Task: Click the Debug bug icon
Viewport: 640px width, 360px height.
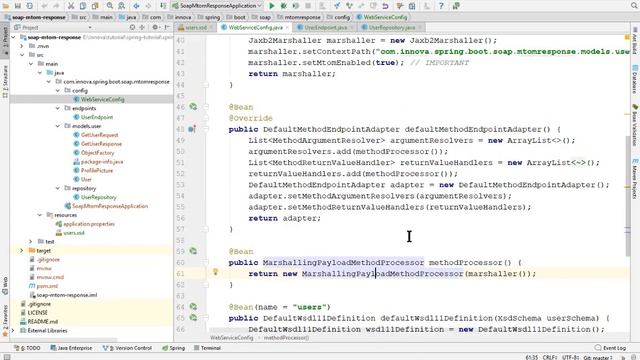Action: [x=284, y=6]
